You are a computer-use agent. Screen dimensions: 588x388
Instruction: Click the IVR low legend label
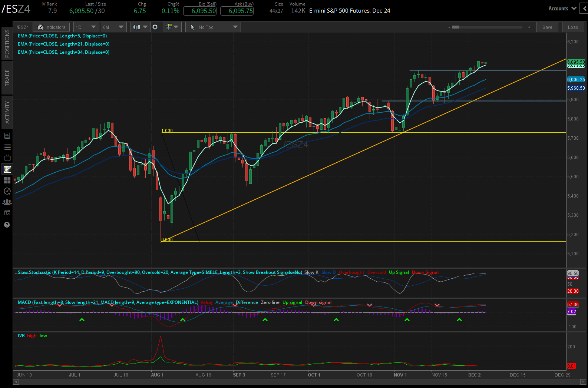pyautogui.click(x=43, y=336)
